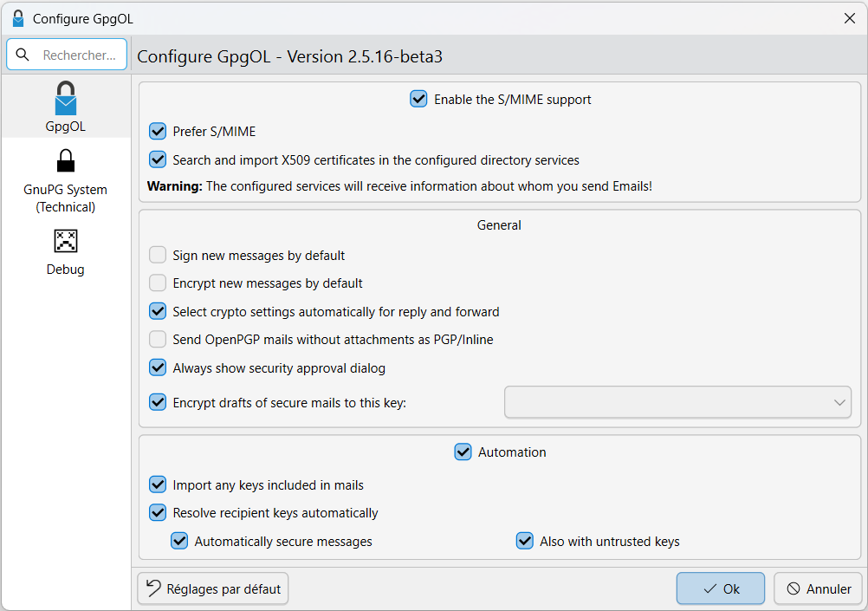Toggle the Automation group checkbox
868x611 pixels.
(463, 452)
